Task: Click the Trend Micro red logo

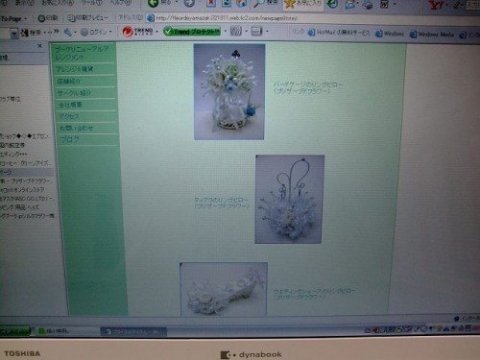Action: point(127,32)
